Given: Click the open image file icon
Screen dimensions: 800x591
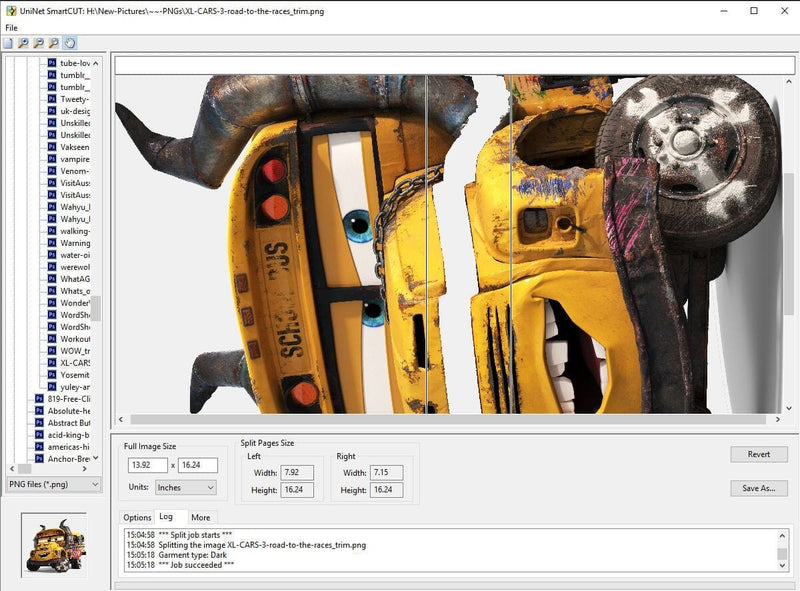Looking at the screenshot, I should 8,43.
